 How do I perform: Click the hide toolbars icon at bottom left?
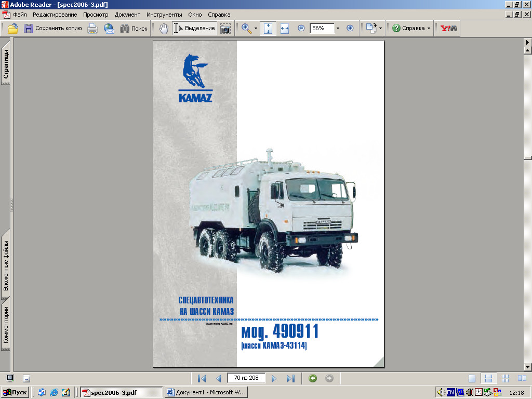click(26, 378)
